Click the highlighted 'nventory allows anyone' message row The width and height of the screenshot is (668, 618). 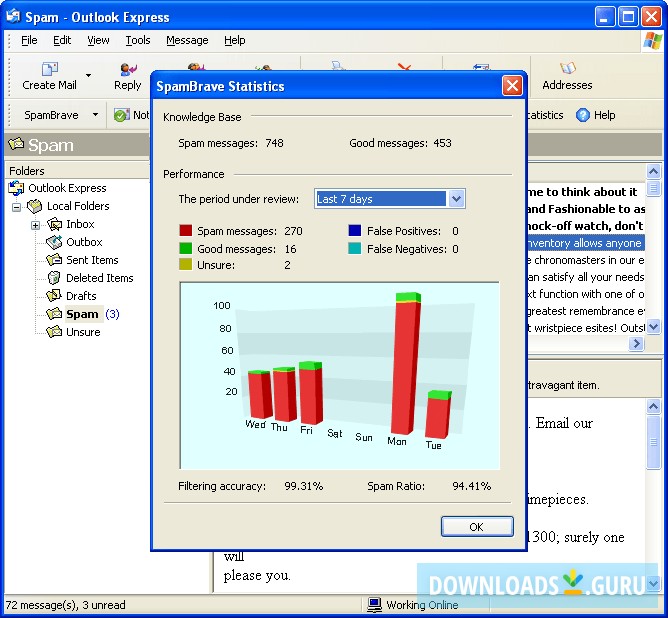coord(586,243)
